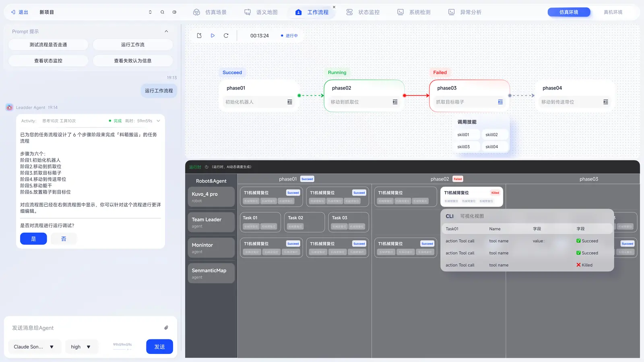
Task: Open the Task 03 card
Action: (349, 222)
